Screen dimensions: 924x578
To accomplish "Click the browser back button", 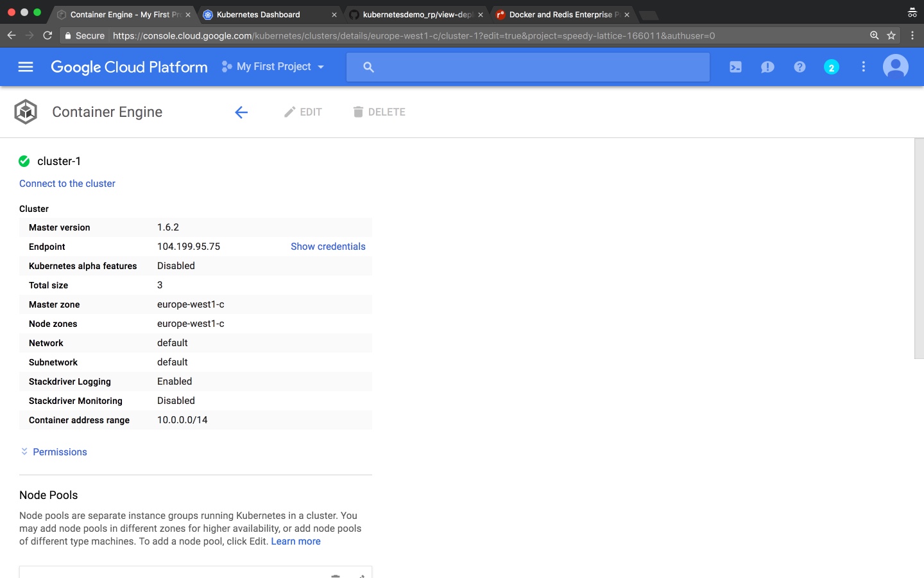I will tap(11, 35).
